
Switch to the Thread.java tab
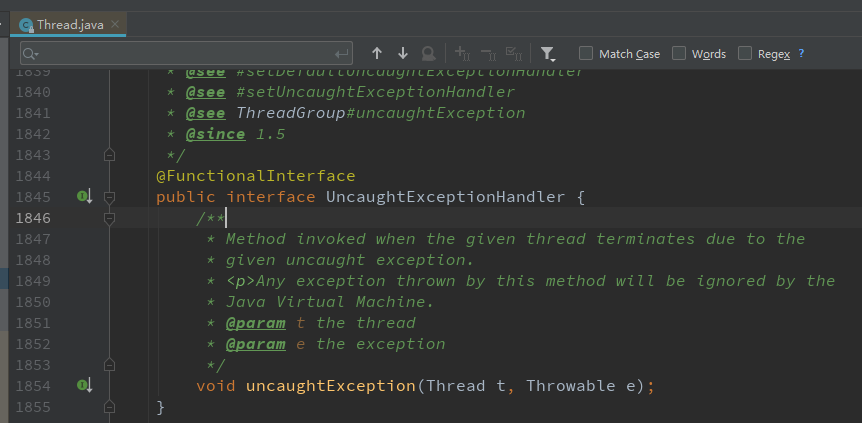pos(69,25)
